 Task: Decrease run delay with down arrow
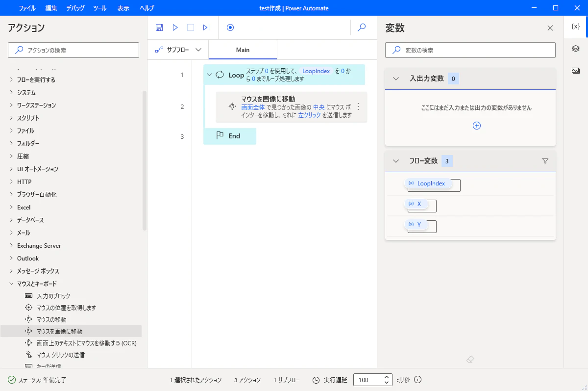click(x=387, y=383)
